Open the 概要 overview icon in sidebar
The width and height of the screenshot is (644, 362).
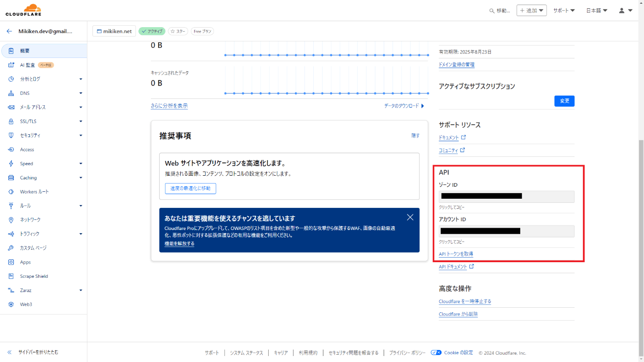point(11,51)
